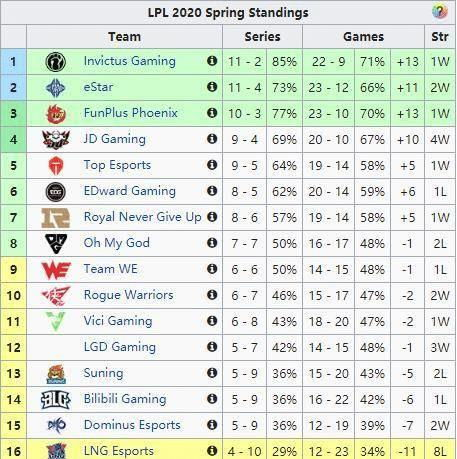Click the Top Esports logo

point(56,166)
